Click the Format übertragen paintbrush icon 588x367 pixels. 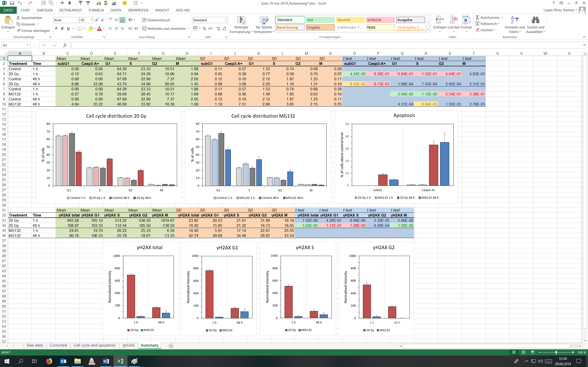pos(18,31)
